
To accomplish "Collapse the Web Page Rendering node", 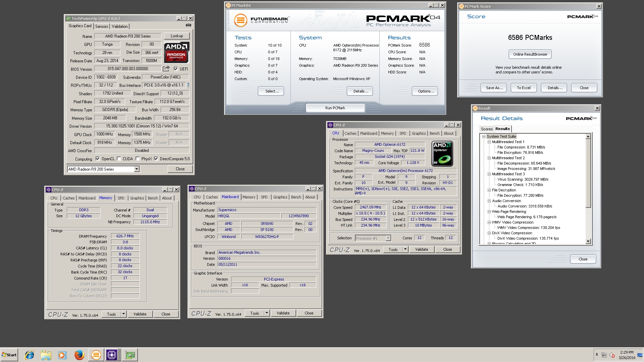I will coord(489,212).
